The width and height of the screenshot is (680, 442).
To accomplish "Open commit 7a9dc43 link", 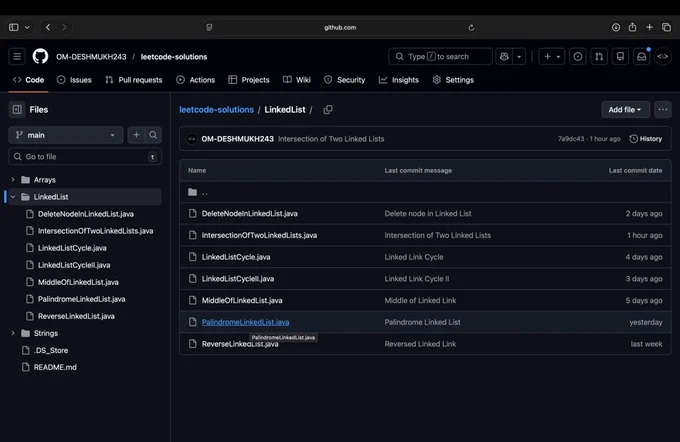I will click(x=571, y=139).
